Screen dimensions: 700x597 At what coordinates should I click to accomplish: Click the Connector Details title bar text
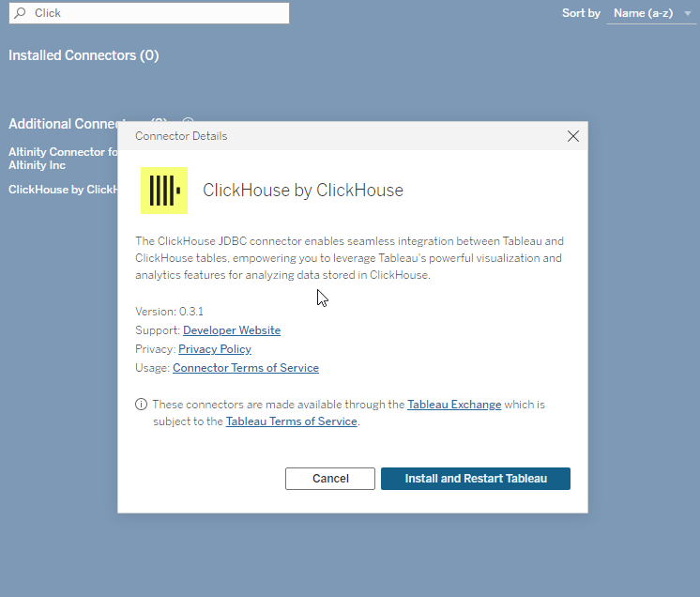tap(181, 136)
